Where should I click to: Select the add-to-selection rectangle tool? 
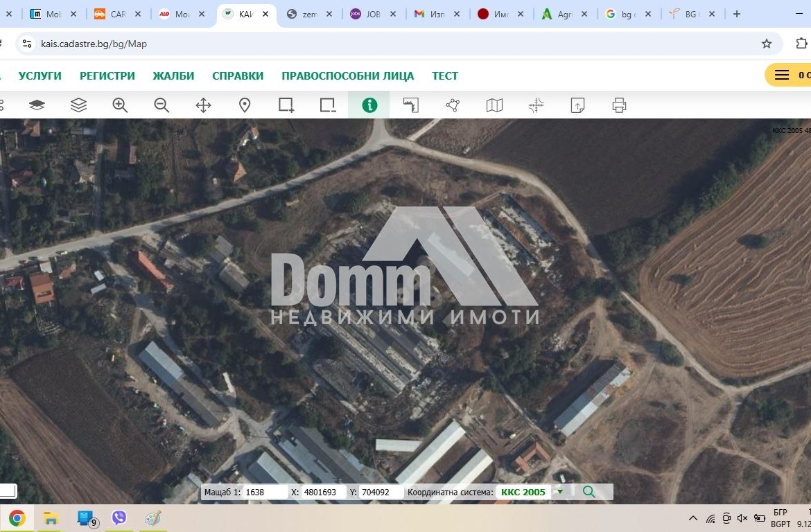[x=286, y=105]
